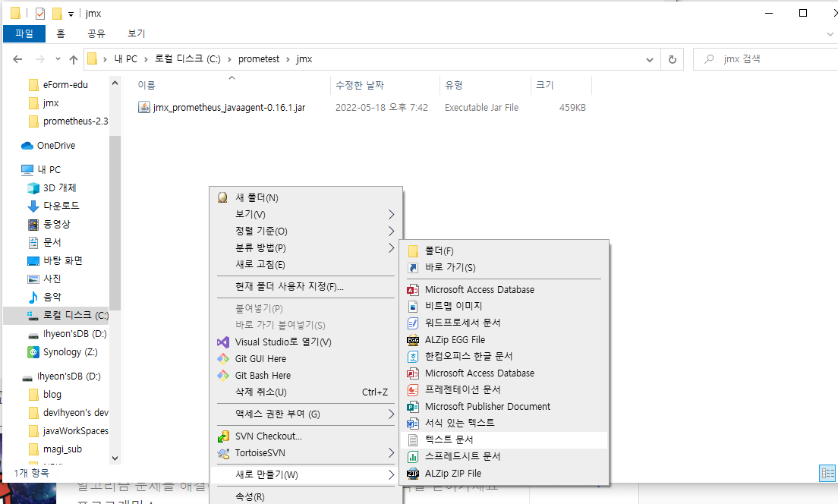838x504 pixels.
Task: Create new 비트맵 이미지
Action: click(504, 306)
